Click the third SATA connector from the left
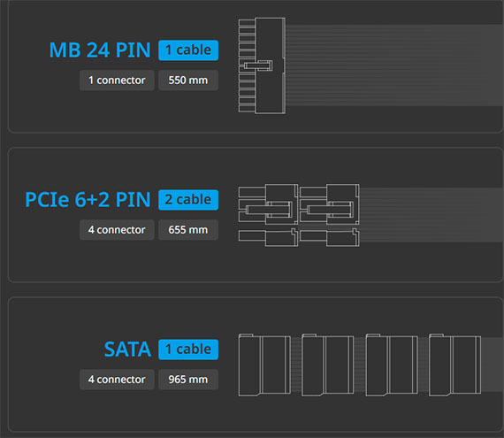 click(392, 365)
